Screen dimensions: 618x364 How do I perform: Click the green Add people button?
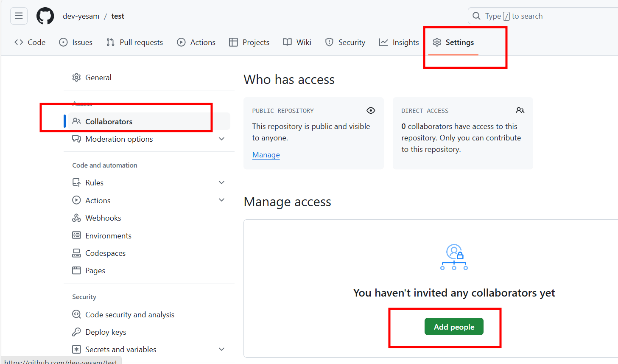[454, 327]
